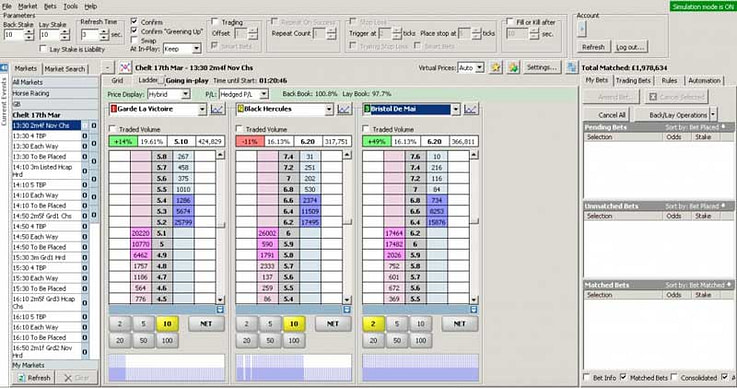Image resolution: width=737 pixels, height=388 pixels.
Task: Open the Bristol De Mai selection dropdown
Action: pos(455,109)
